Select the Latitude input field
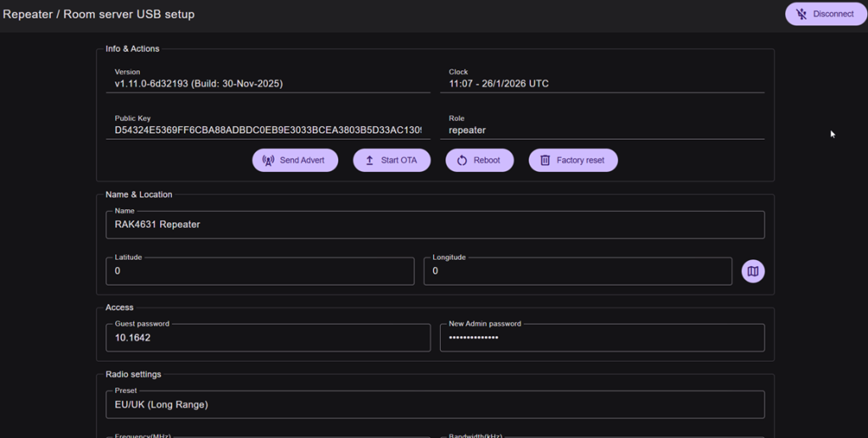The image size is (868, 438). pyautogui.click(x=259, y=271)
